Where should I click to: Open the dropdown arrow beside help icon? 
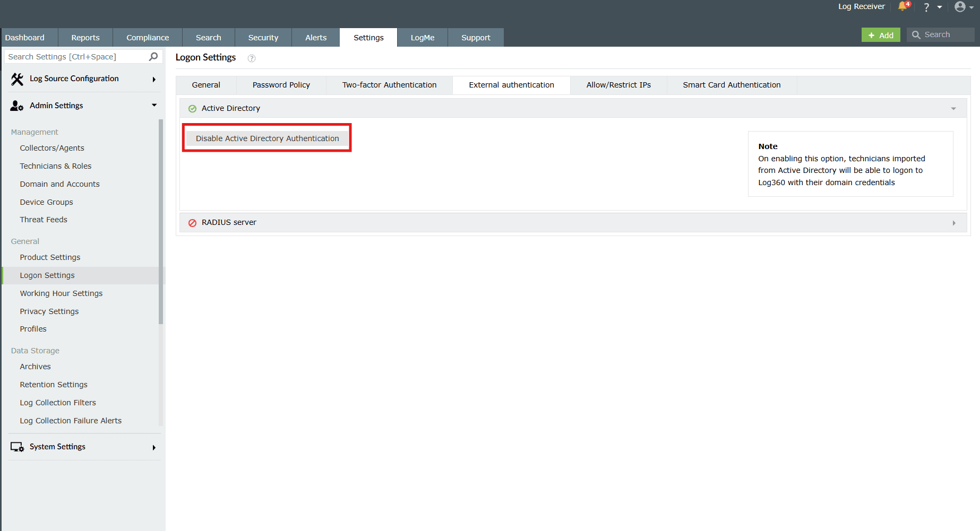coord(940,7)
